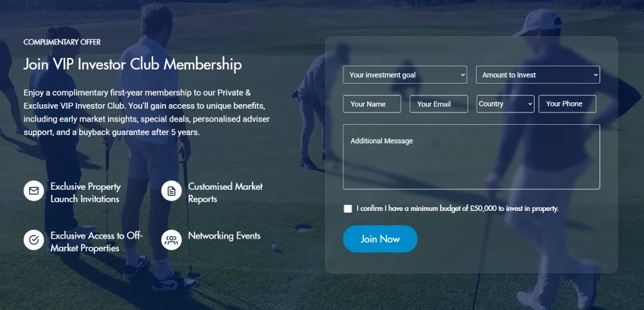Viewport: 644px width, 310px height.
Task: Click the people icon beside Networking Events
Action: [x=171, y=240]
